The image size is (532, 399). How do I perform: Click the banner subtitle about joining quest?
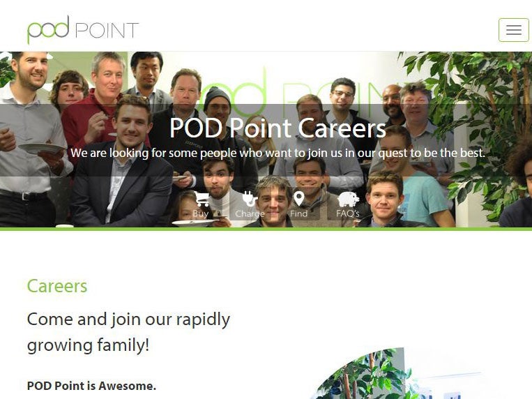point(278,153)
